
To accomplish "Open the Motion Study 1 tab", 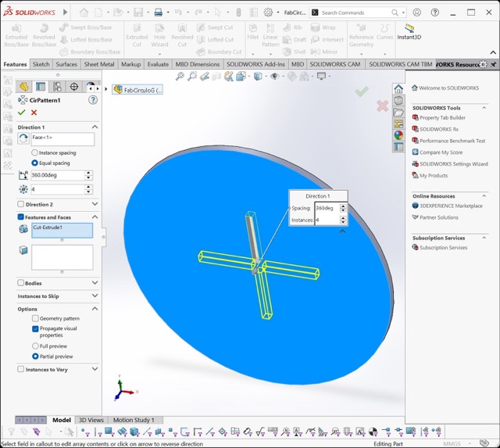I will click(x=134, y=420).
